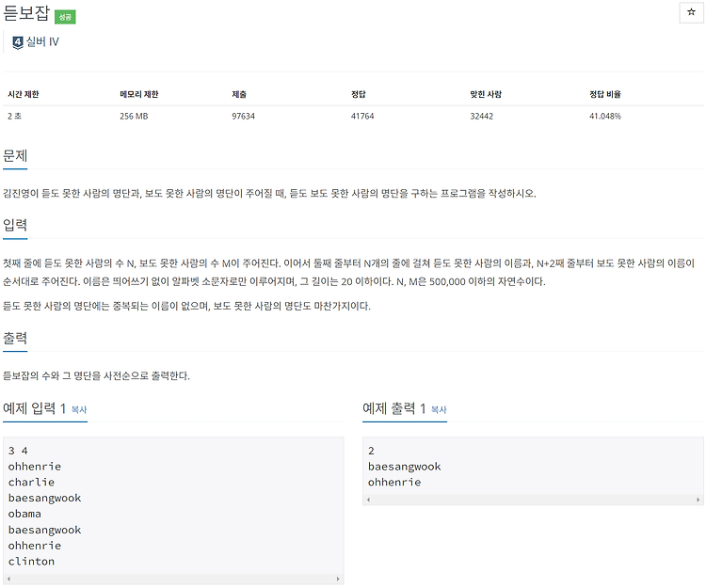The image size is (706, 588).
Task: Click the 실버 IV tier text
Action: (42, 41)
